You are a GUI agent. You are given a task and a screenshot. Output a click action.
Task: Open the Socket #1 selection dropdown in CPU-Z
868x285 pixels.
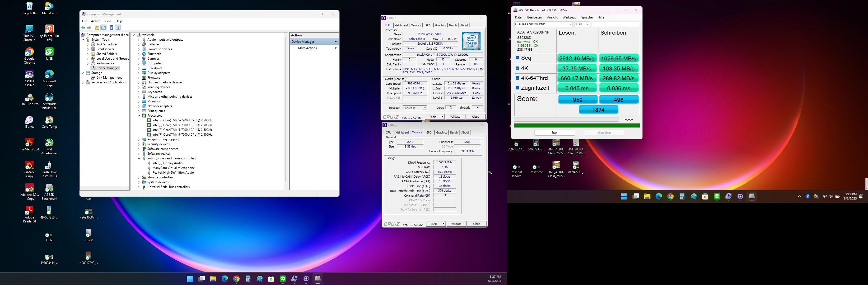(x=415, y=108)
